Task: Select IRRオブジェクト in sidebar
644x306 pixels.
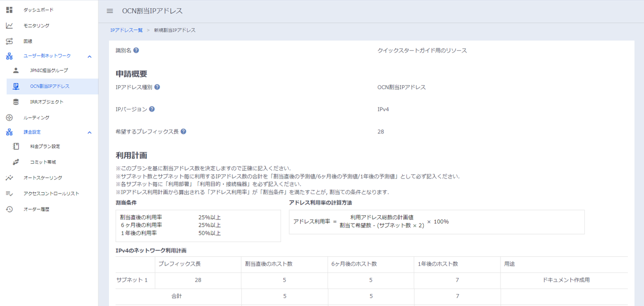Action: (47, 102)
